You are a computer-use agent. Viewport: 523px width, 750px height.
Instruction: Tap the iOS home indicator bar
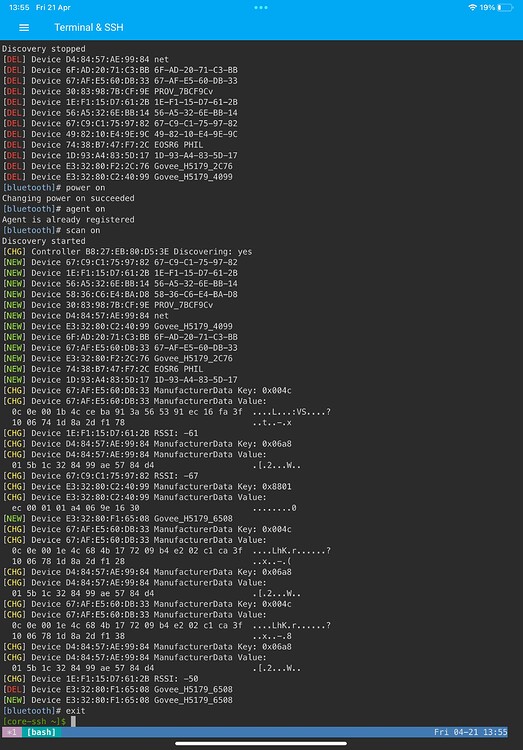[x=261, y=743]
